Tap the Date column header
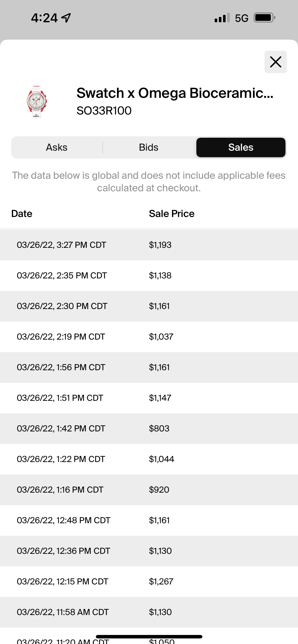Screen dimensions: 298x644 tap(22, 214)
